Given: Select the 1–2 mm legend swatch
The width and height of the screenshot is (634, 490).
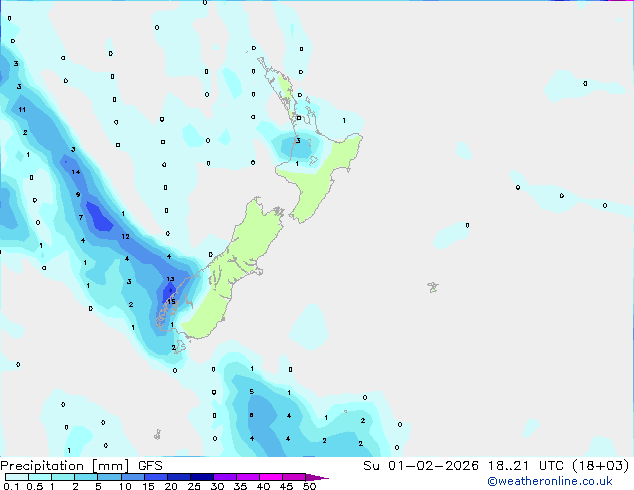Looking at the screenshot, I should point(63,477).
